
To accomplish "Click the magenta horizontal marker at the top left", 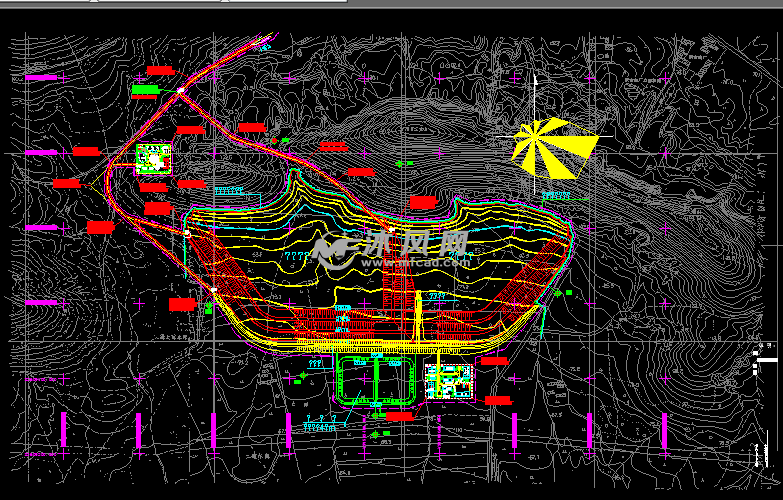I will tap(43, 77).
